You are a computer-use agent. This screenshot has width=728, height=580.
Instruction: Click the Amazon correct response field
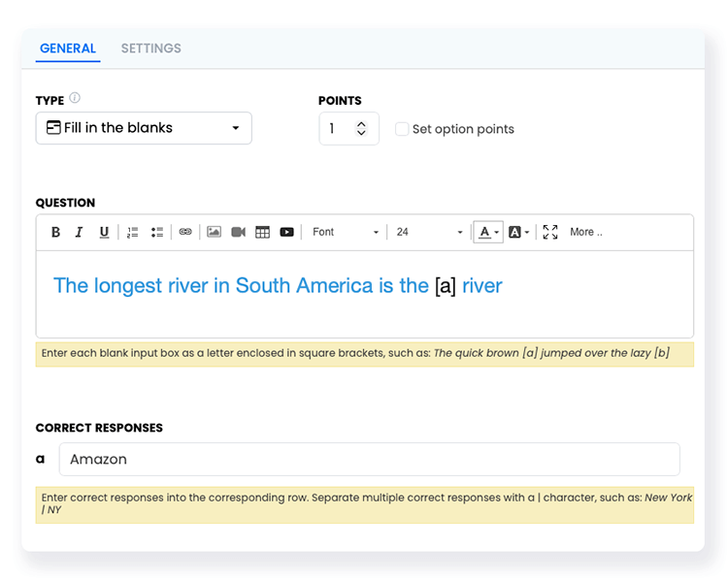pos(369,460)
